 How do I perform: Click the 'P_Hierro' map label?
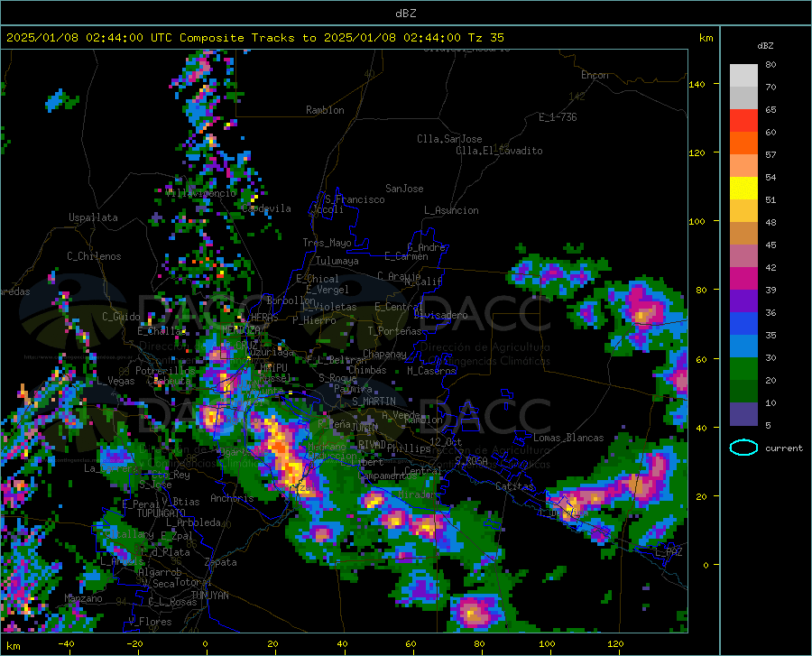click(314, 320)
